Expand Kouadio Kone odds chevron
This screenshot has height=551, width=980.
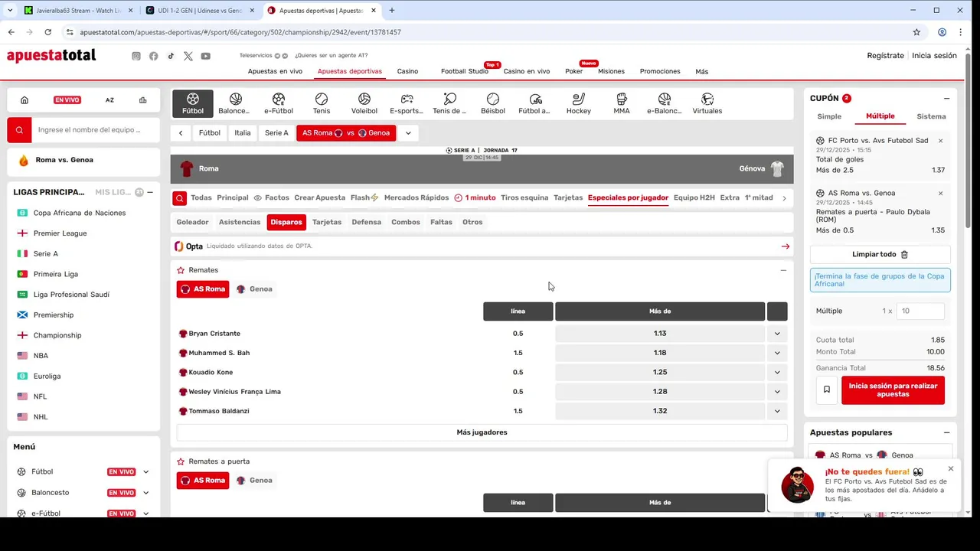[777, 372]
